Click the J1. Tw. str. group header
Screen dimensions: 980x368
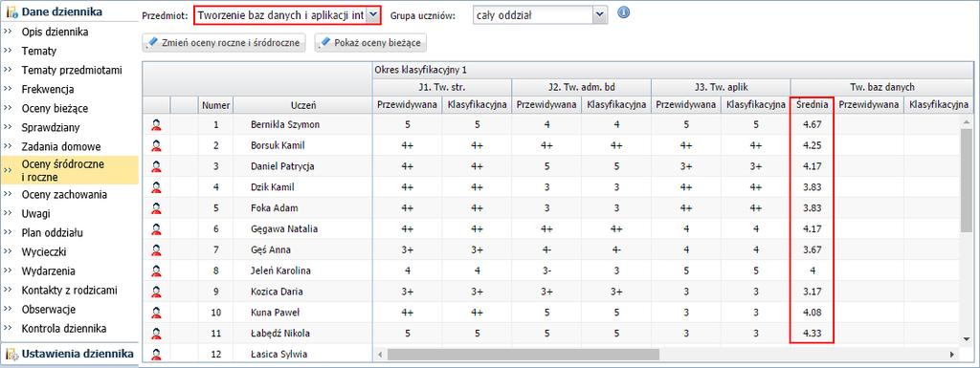[442, 87]
